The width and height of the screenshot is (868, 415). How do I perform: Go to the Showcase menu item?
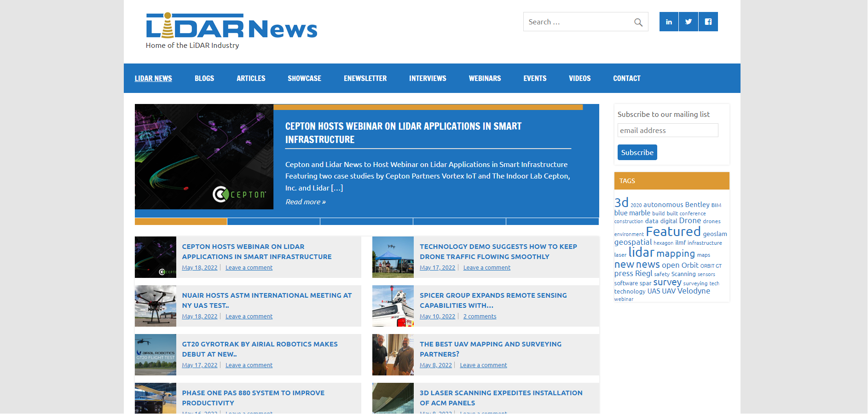point(304,78)
